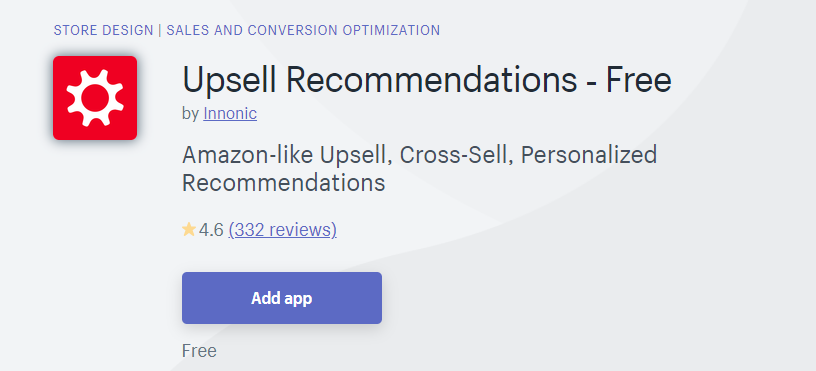This screenshot has width=816, height=371.
Task: Click Recommendations on the tagline's second line
Action: (284, 183)
